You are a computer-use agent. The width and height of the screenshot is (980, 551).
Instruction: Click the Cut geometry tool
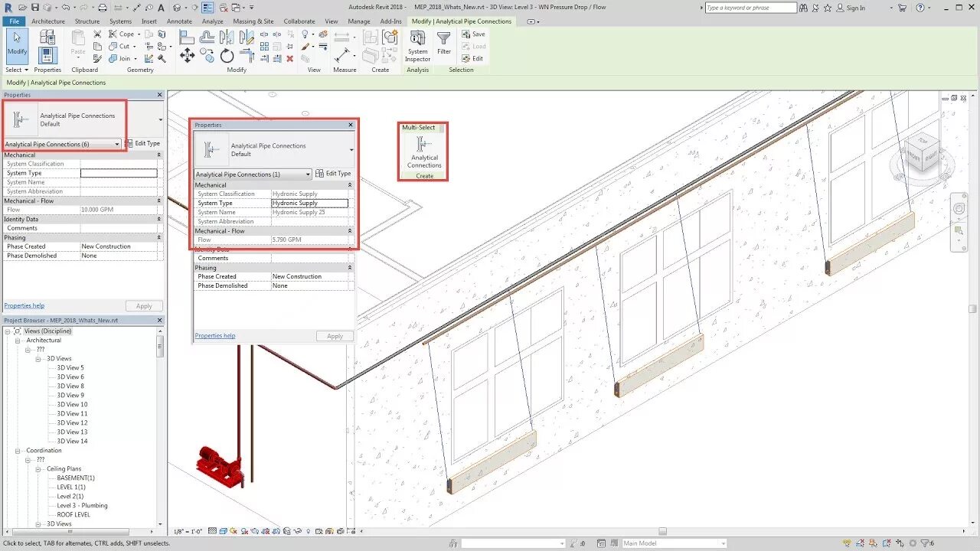pos(120,46)
